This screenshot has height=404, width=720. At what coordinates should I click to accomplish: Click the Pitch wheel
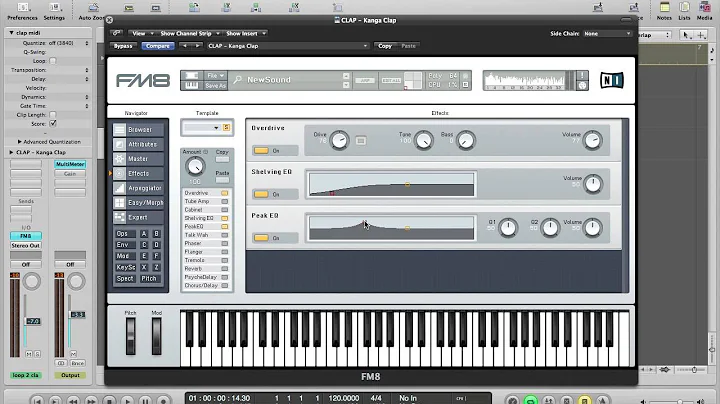[x=130, y=336]
